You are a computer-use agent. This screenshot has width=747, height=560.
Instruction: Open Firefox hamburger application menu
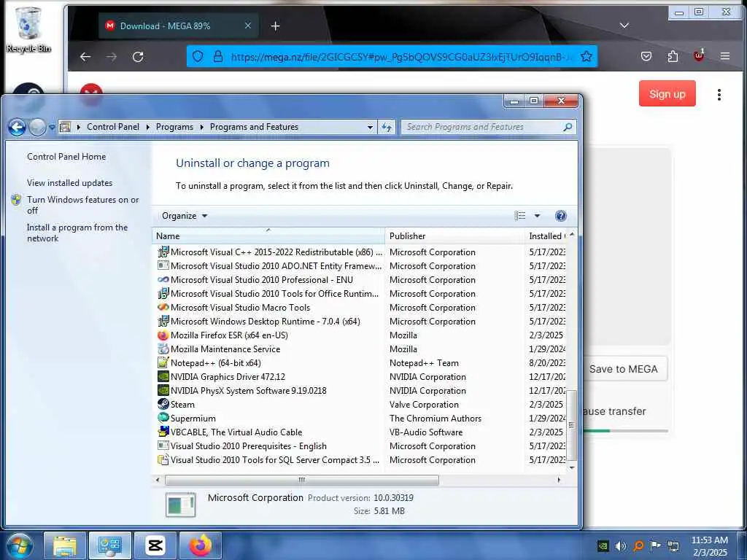tap(725, 57)
